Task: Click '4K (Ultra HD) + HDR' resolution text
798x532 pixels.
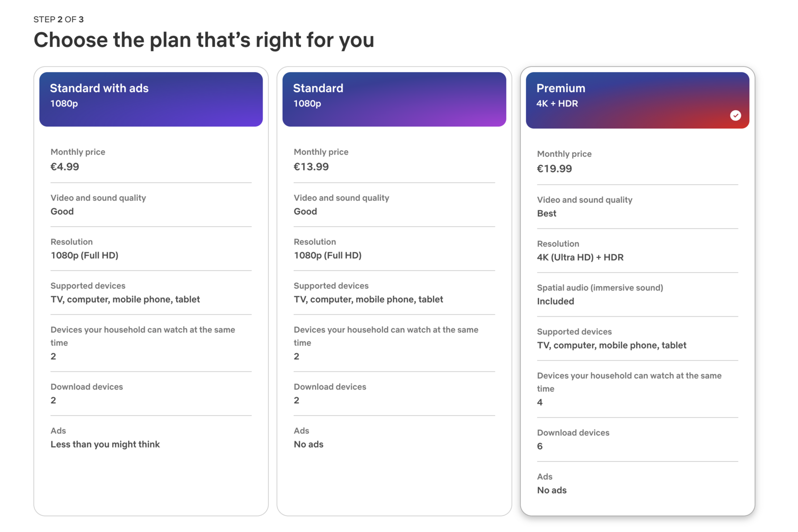Action: 580,257
